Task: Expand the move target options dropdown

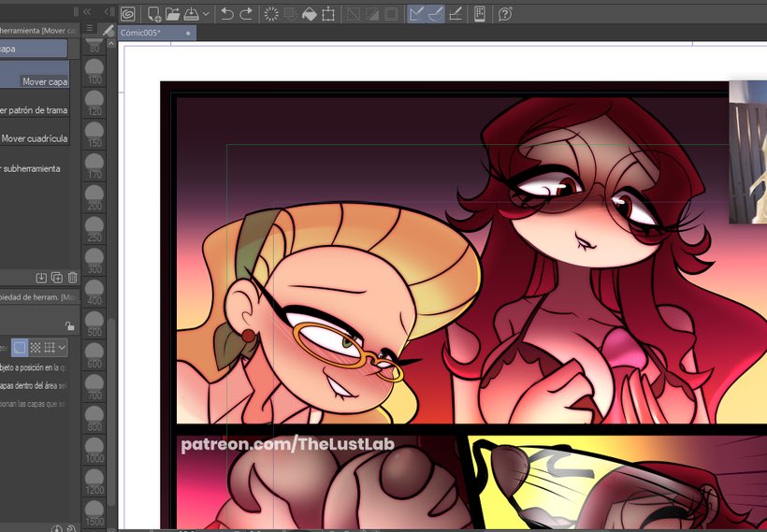Action: tap(62, 348)
